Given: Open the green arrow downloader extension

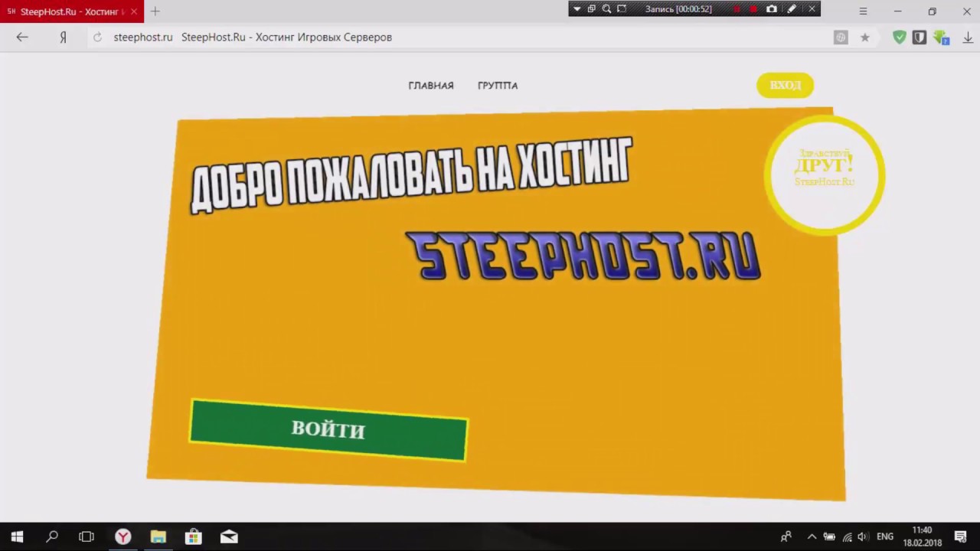Looking at the screenshot, I should (x=941, y=37).
